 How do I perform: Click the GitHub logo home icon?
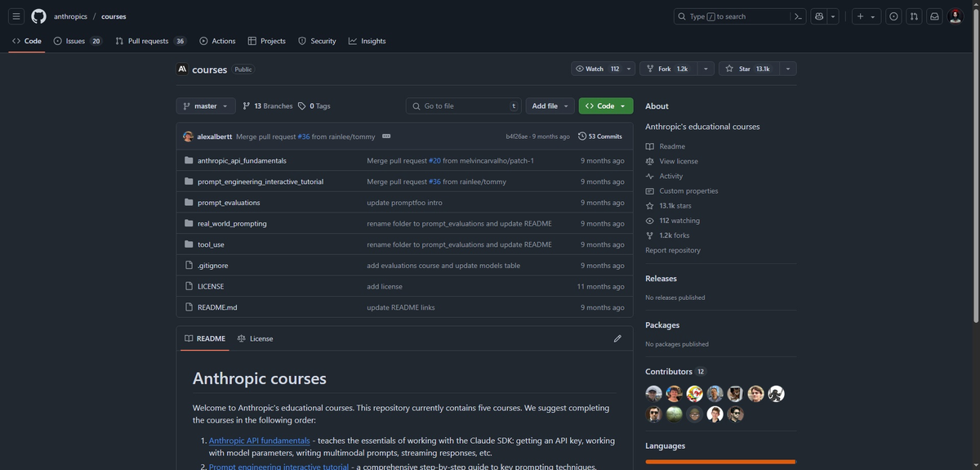coord(39,16)
